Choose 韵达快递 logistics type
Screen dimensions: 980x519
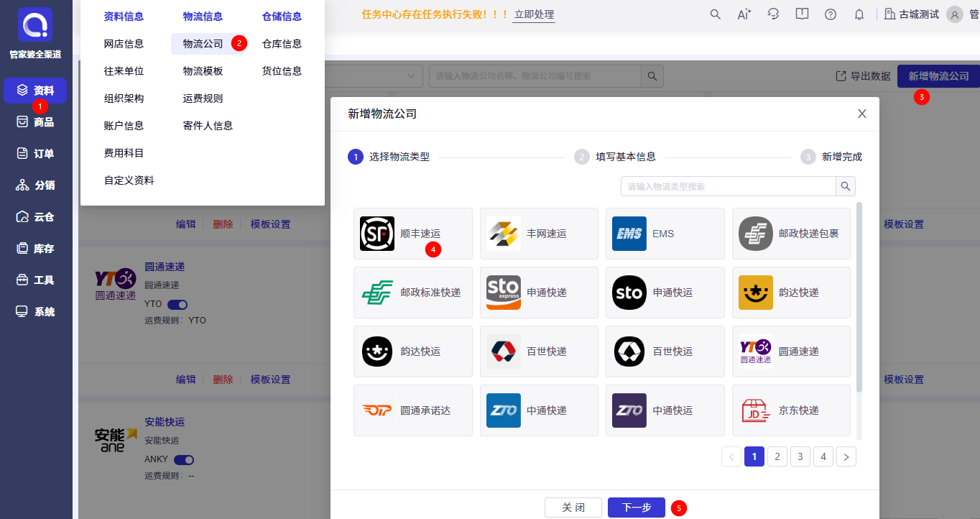[x=791, y=293]
